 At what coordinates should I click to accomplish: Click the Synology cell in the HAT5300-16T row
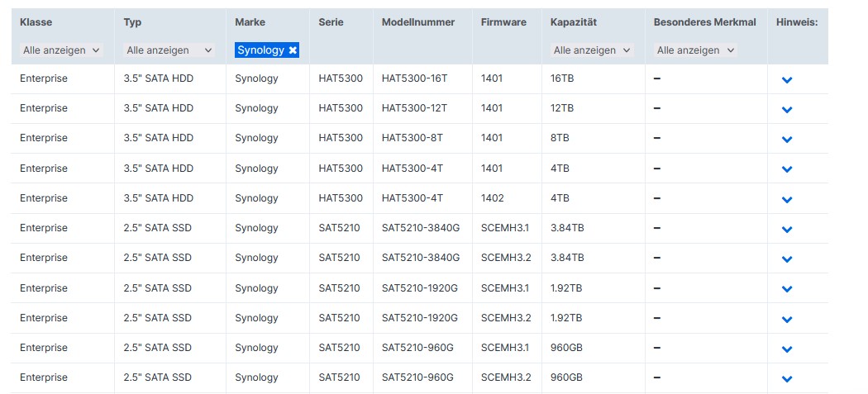point(256,78)
